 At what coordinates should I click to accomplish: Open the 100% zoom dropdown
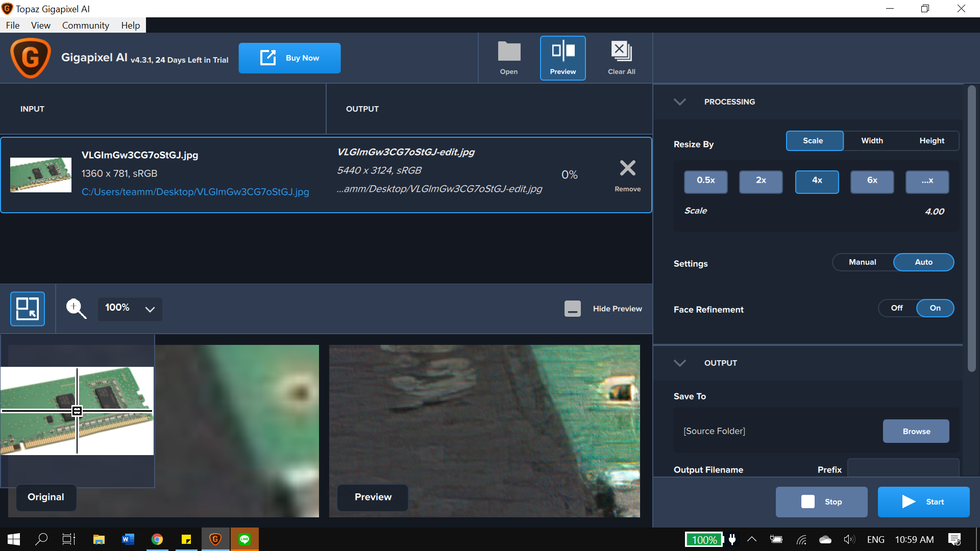130,309
